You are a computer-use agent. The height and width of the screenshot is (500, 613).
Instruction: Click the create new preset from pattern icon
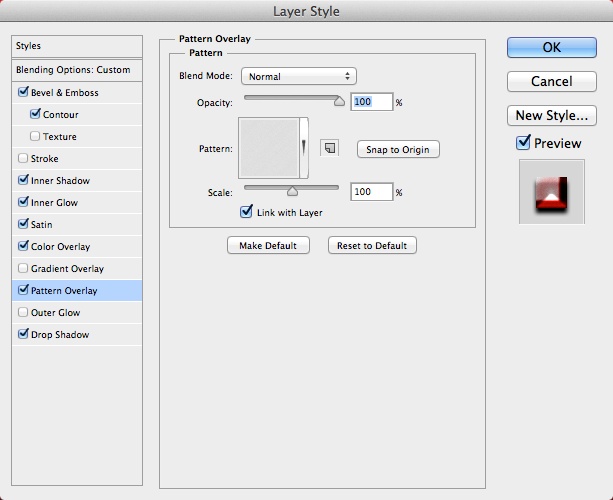tap(330, 148)
